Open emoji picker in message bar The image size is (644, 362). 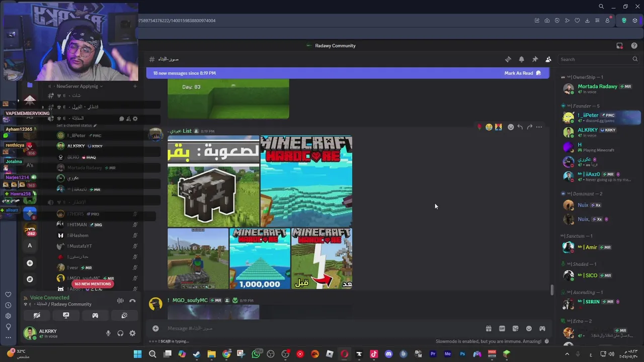coord(529,328)
